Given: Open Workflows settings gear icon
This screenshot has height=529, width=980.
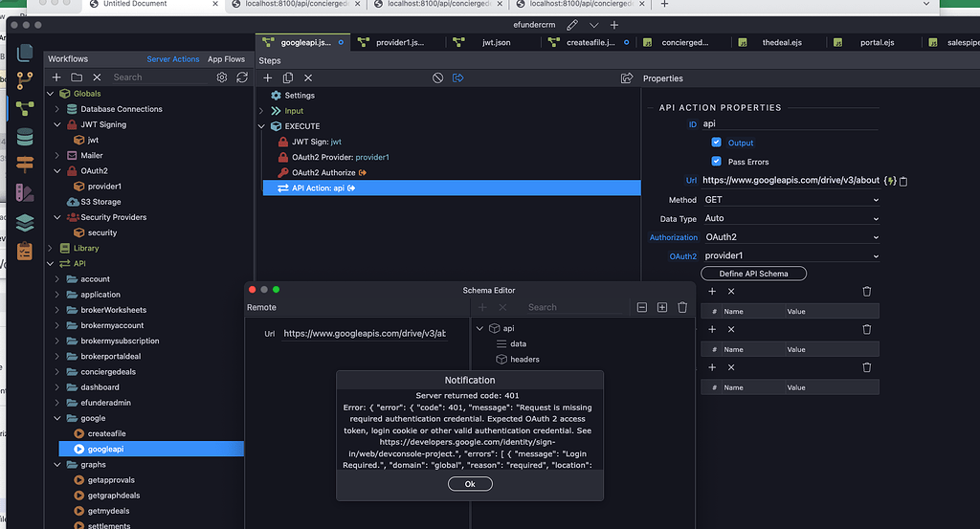Looking at the screenshot, I should click(222, 77).
